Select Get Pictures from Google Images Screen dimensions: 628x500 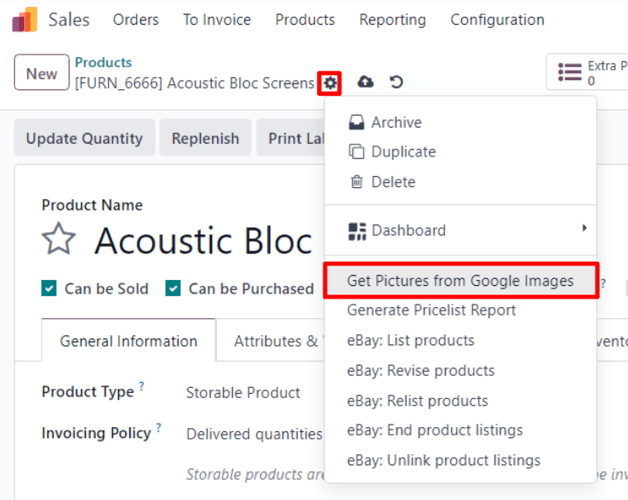[x=460, y=281]
